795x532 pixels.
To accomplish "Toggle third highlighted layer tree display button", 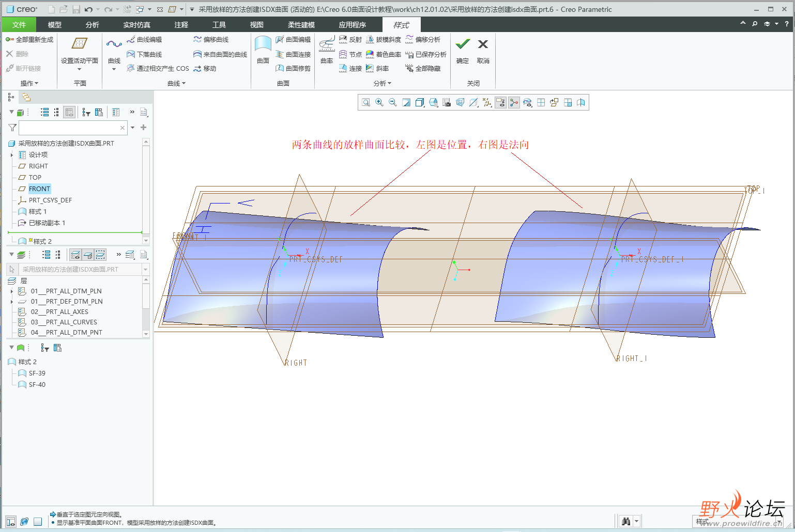I will coord(100,255).
